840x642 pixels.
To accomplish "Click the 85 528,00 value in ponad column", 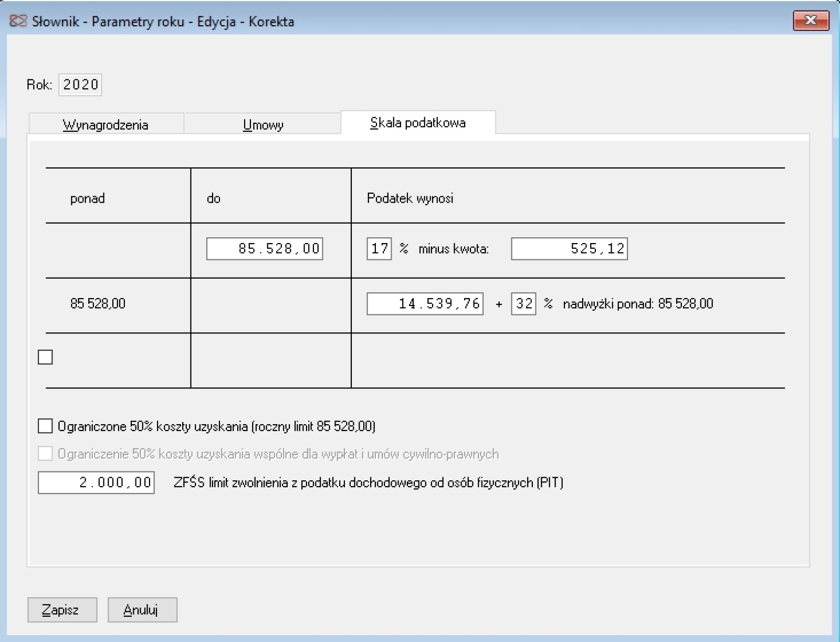I will [98, 303].
